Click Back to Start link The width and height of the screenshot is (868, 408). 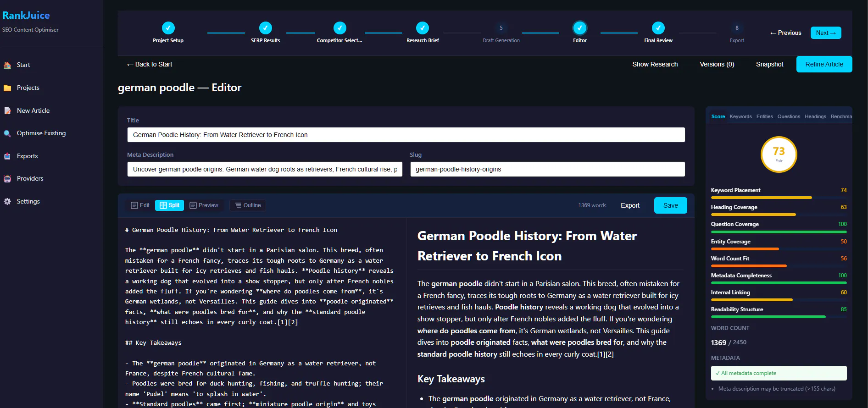150,64
